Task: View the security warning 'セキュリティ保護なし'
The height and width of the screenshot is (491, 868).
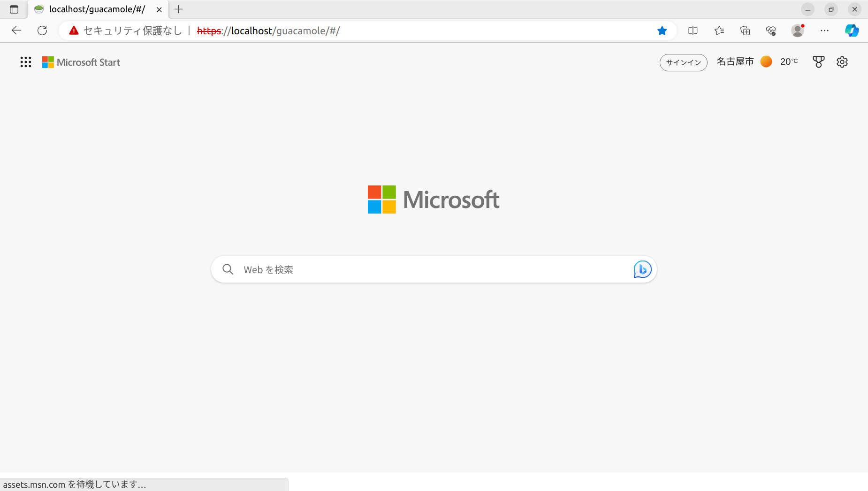Action: 126,31
